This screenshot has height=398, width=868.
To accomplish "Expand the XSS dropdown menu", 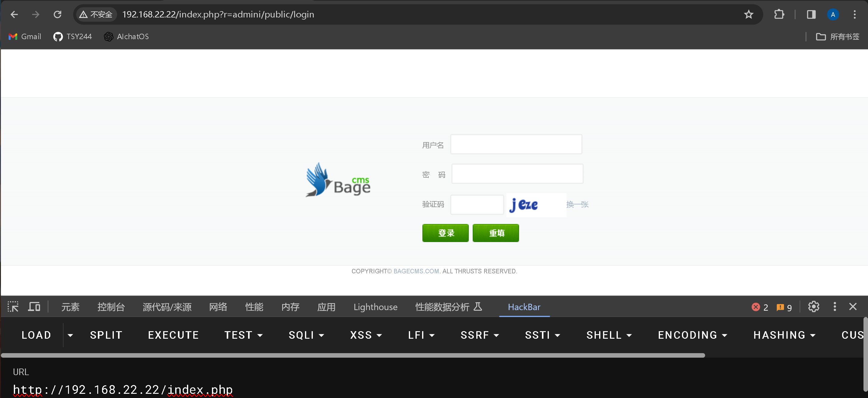I will coord(366,335).
